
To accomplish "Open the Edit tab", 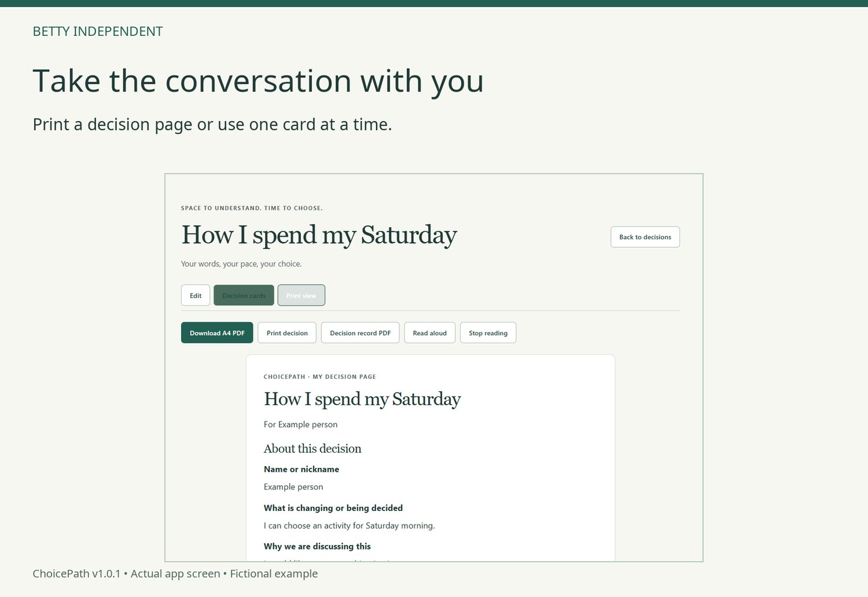I will (x=196, y=295).
